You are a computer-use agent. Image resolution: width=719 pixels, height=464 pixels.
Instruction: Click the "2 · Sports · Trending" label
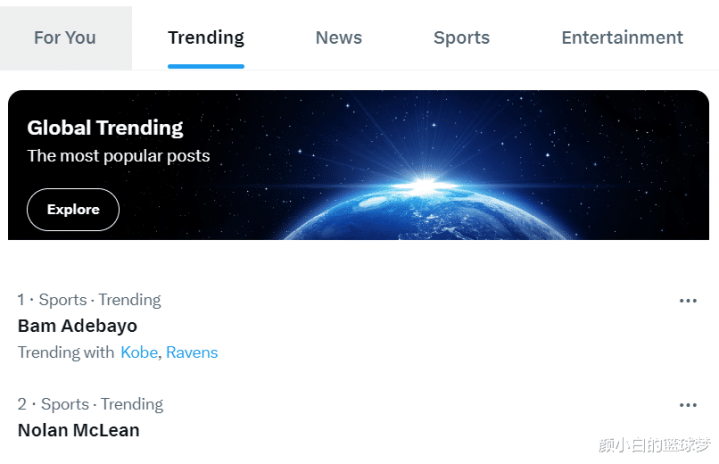(90, 404)
